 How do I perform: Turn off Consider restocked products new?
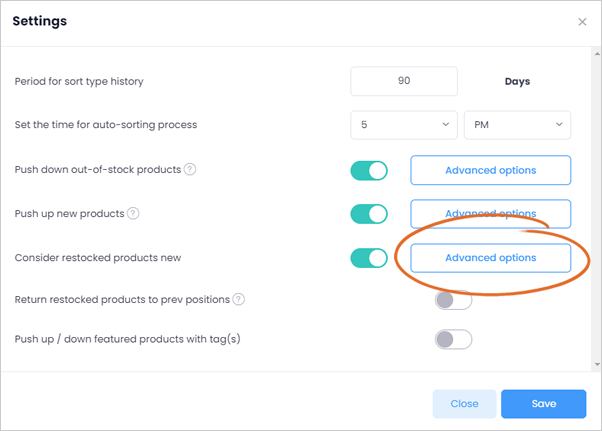pos(369,258)
